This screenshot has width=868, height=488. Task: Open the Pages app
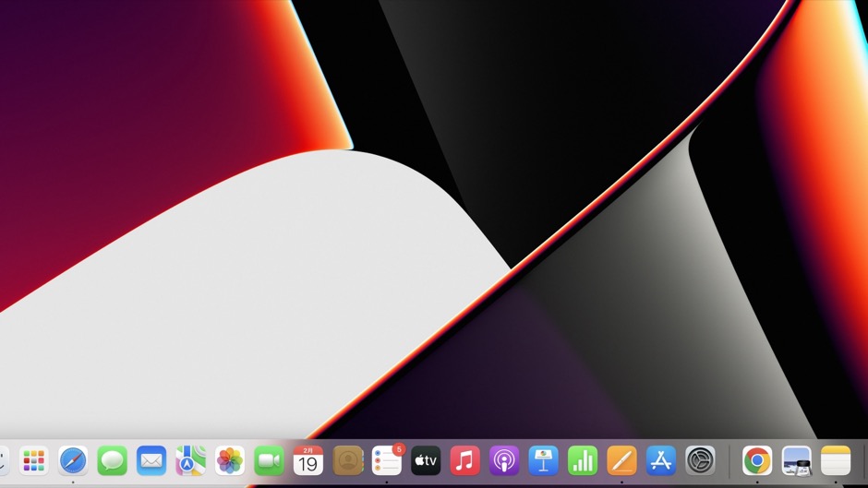coord(621,459)
